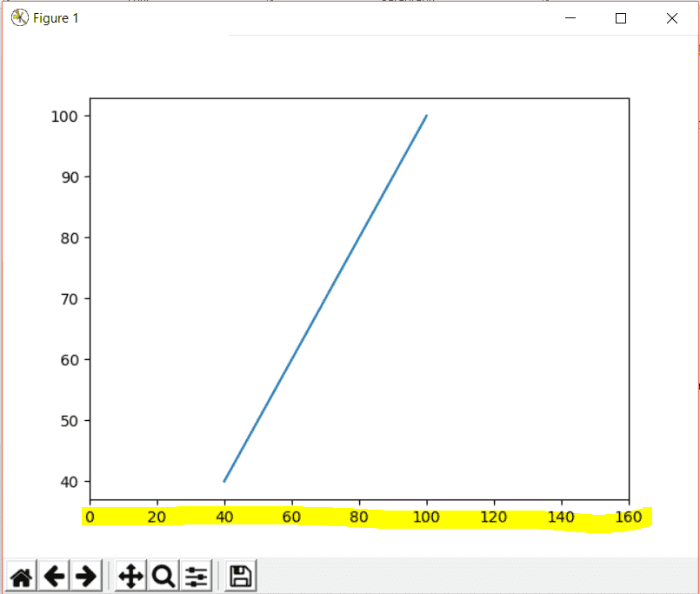
Task: Close the Figure 1 window
Action: pyautogui.click(x=672, y=18)
